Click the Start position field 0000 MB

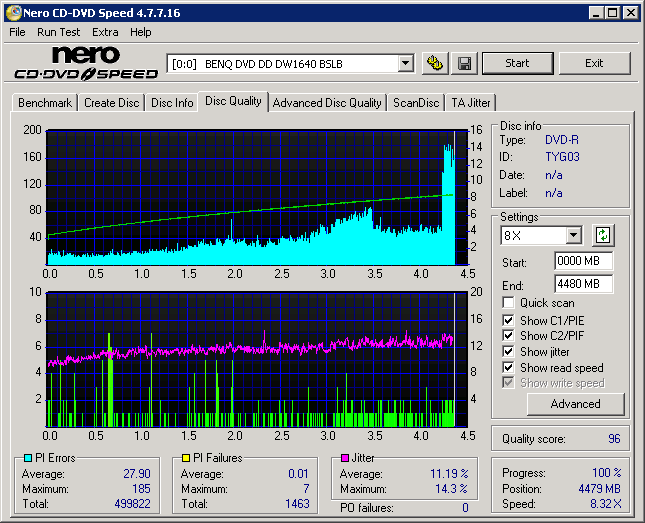583,261
